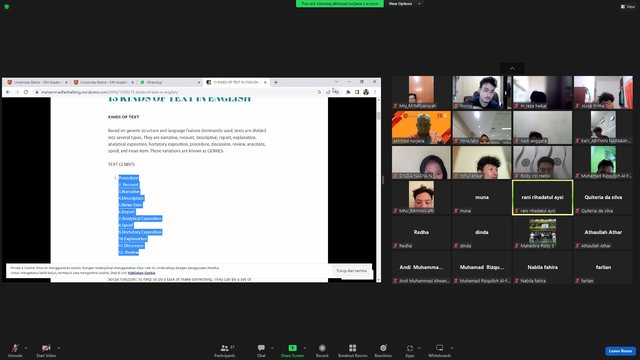The width and height of the screenshot is (640, 360).
Task: Click the 'KINDS OF TEXT' heading
Action: 124,117
